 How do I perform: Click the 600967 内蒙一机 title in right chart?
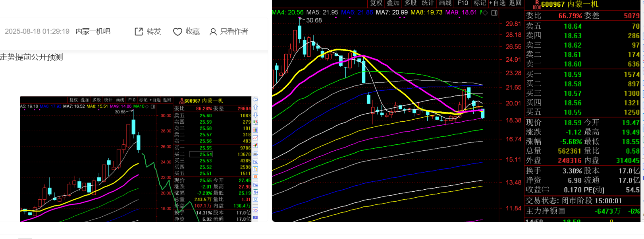570,4
